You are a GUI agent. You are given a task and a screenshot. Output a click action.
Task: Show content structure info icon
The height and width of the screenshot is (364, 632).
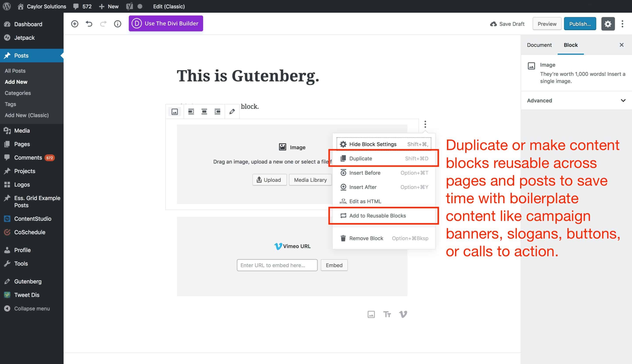click(118, 24)
